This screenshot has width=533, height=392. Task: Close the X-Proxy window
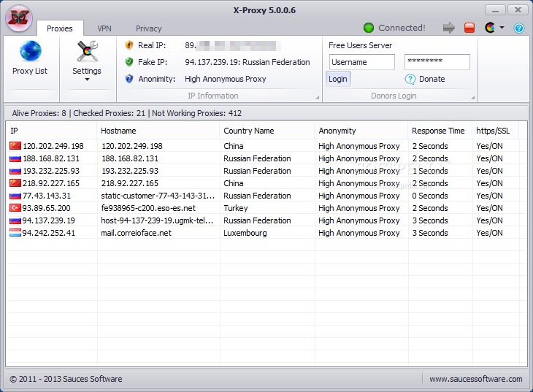[x=518, y=10]
